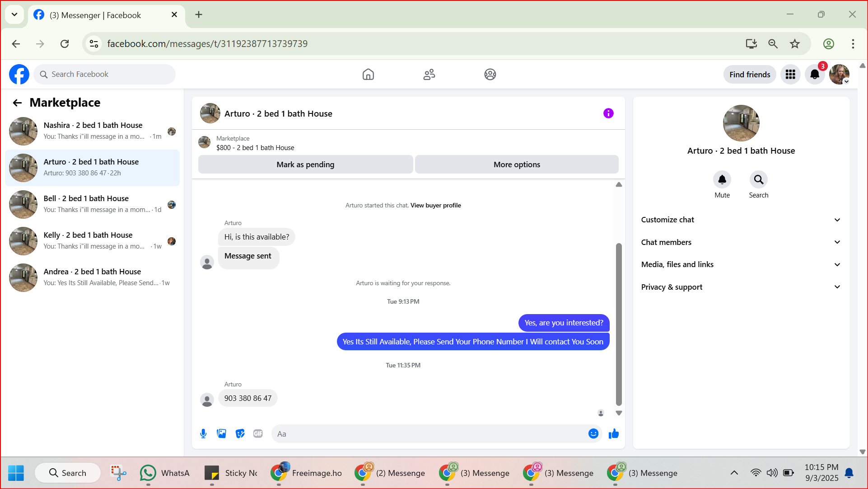Send a thumbs-up like
This screenshot has height=489, width=868.
pos(613,434)
